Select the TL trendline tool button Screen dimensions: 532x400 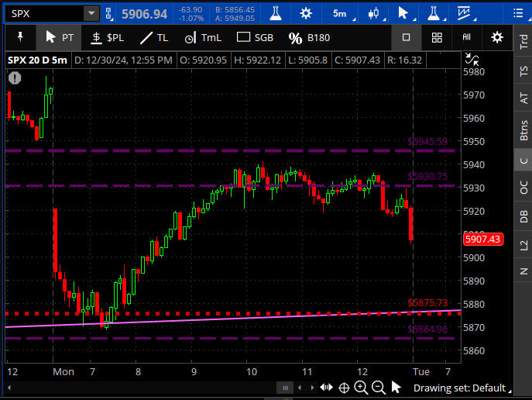coord(153,37)
